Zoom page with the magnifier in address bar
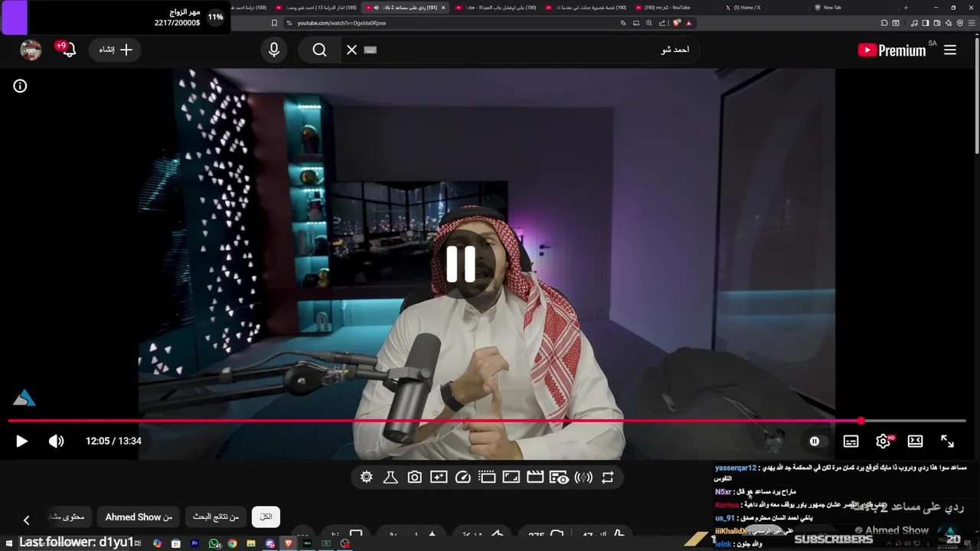The width and height of the screenshot is (980, 551). (649, 23)
